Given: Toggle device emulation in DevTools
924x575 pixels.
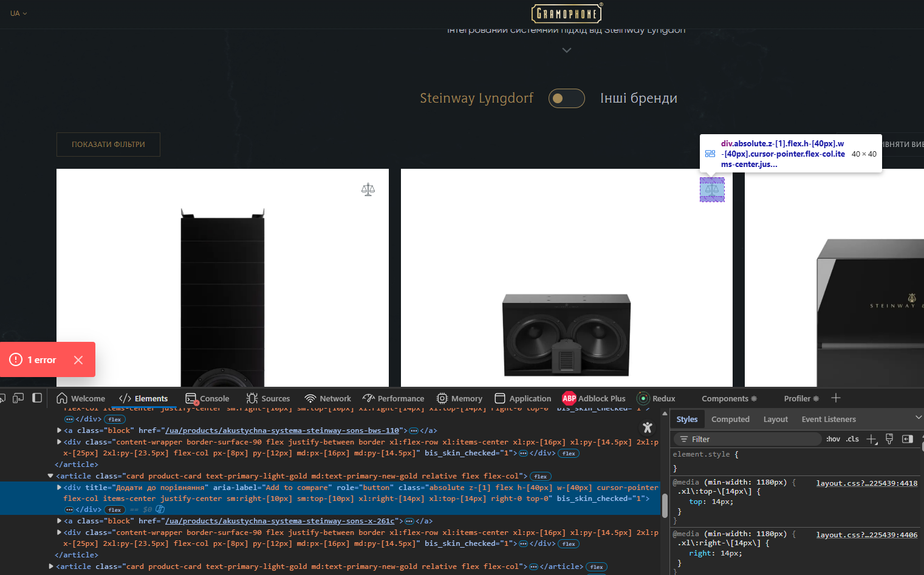Looking at the screenshot, I should [x=18, y=398].
